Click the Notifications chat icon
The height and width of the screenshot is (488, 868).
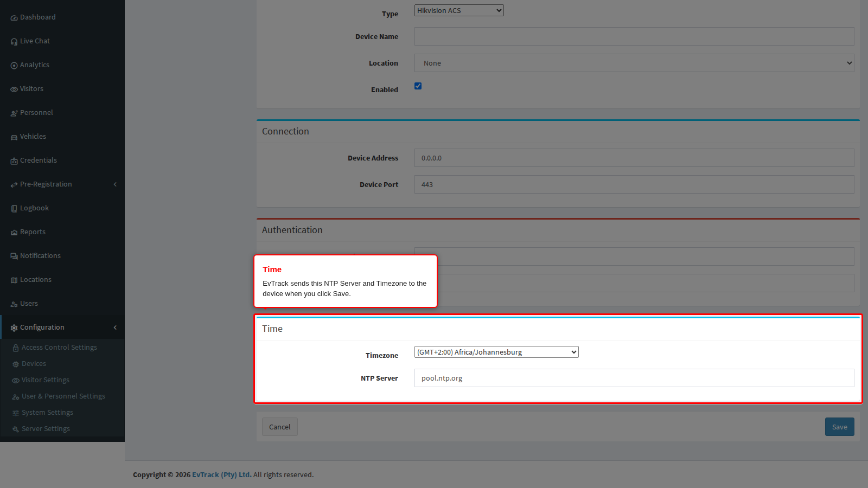14,256
